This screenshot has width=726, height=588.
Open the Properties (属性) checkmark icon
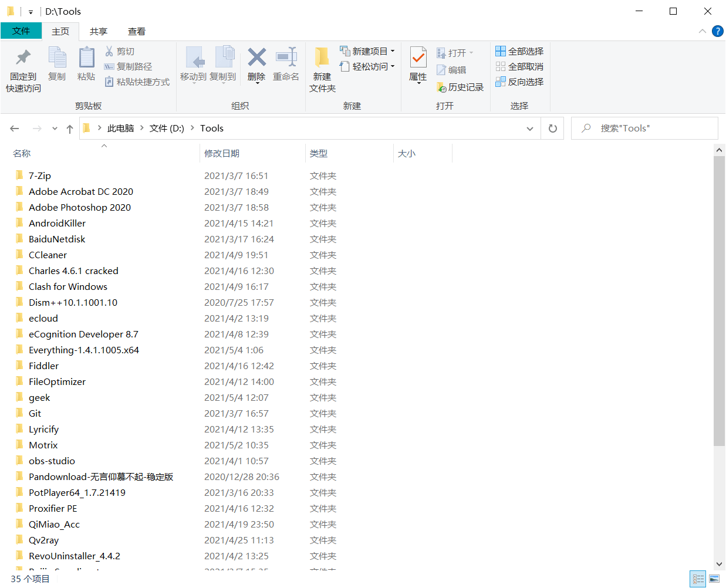click(x=418, y=58)
